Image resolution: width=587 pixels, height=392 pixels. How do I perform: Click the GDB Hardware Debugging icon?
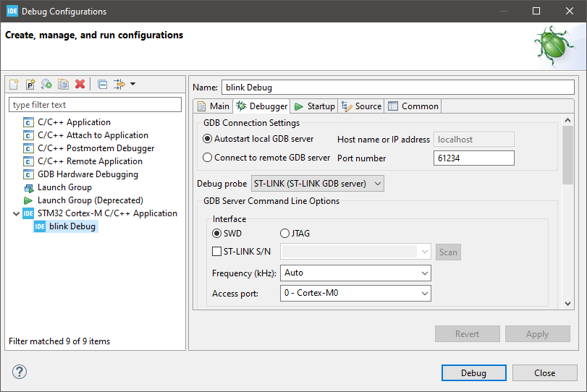pyautogui.click(x=28, y=175)
